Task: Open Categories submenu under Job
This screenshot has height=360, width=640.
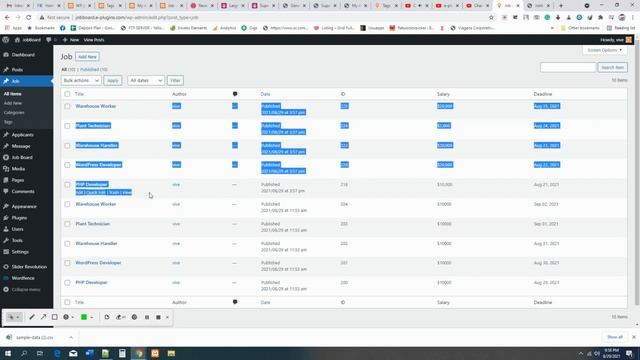Action: 14,113
